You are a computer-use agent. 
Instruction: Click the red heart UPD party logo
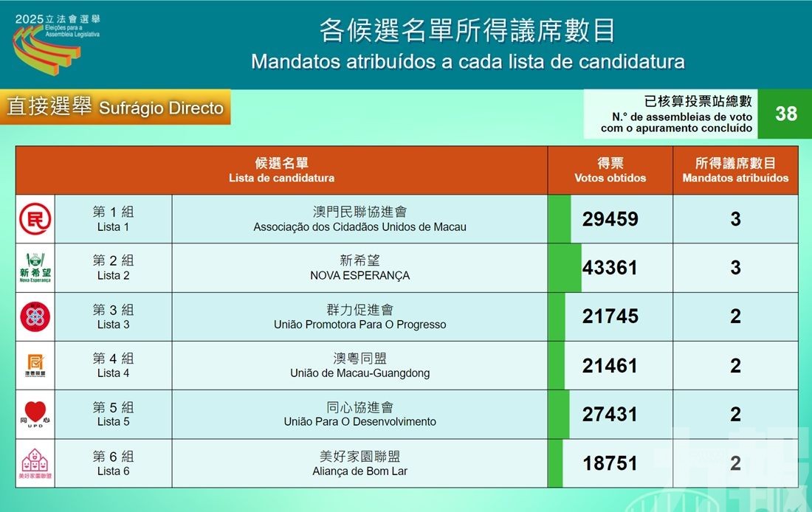point(35,414)
